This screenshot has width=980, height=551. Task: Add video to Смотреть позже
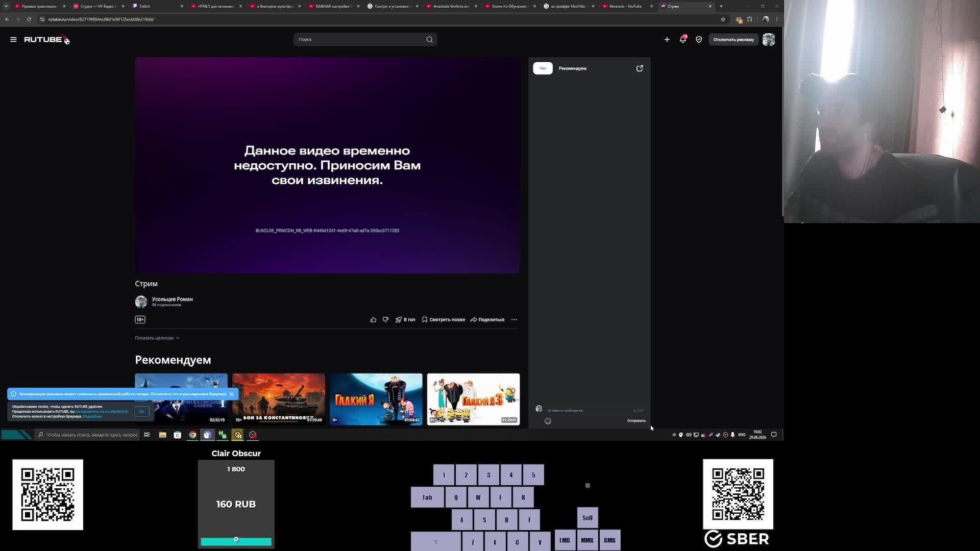click(443, 319)
